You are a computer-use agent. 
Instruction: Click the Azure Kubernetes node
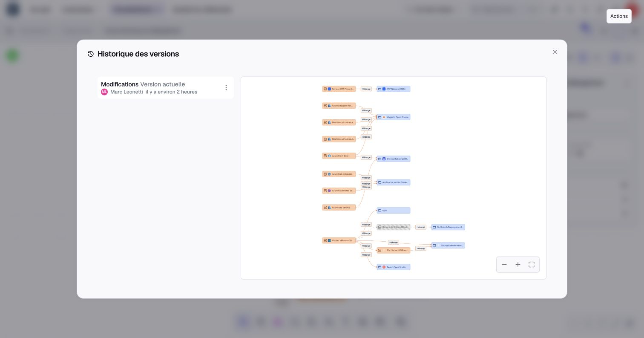tap(339, 191)
